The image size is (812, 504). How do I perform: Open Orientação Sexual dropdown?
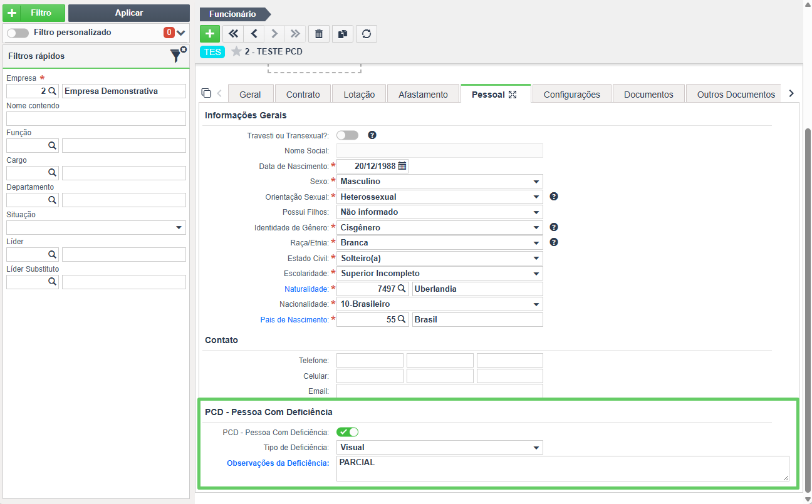tap(440, 197)
